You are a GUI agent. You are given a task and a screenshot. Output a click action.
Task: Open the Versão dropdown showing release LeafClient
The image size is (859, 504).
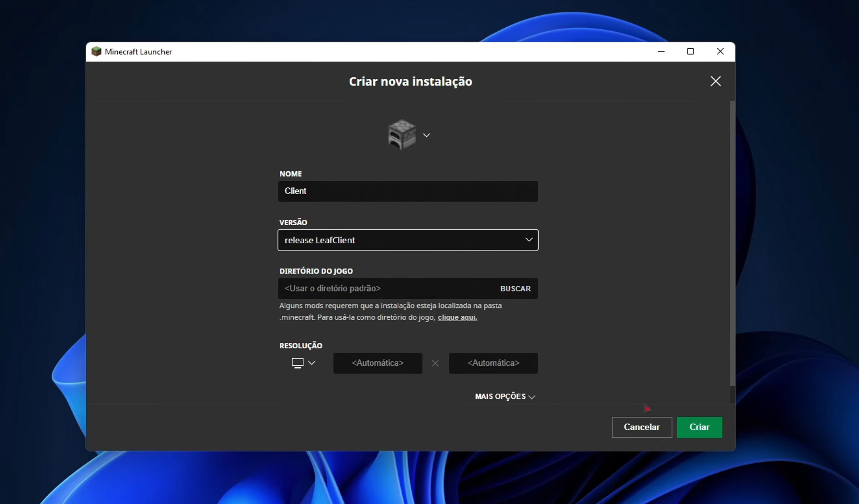click(408, 240)
